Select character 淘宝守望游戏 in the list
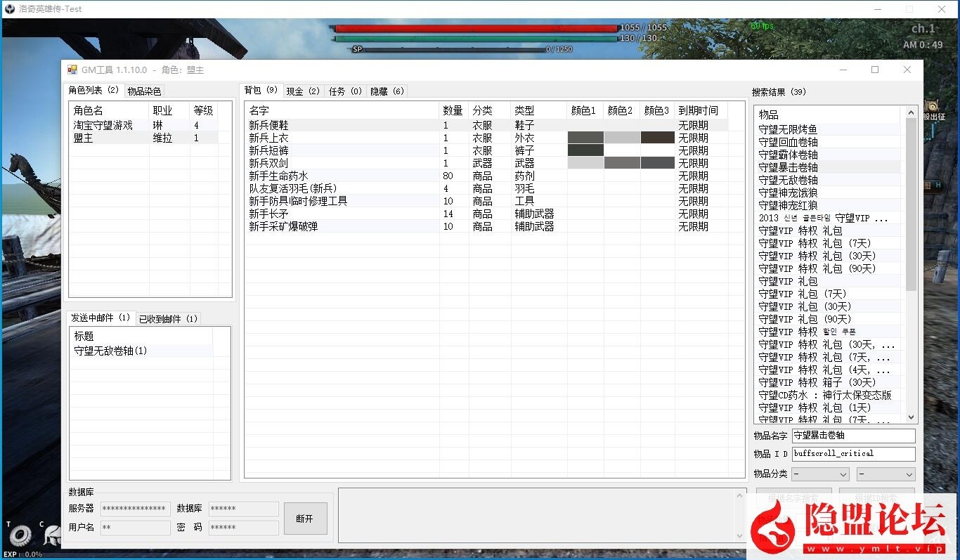960x560 pixels. (x=103, y=125)
